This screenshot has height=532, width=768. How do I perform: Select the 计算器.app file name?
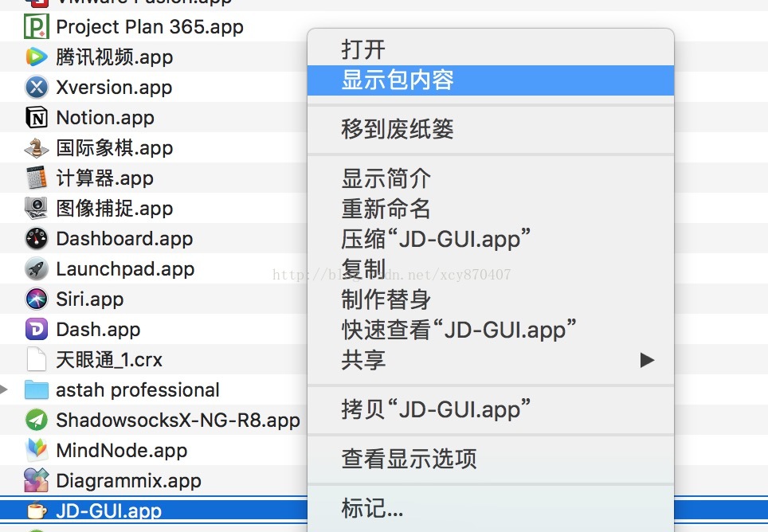[104, 178]
